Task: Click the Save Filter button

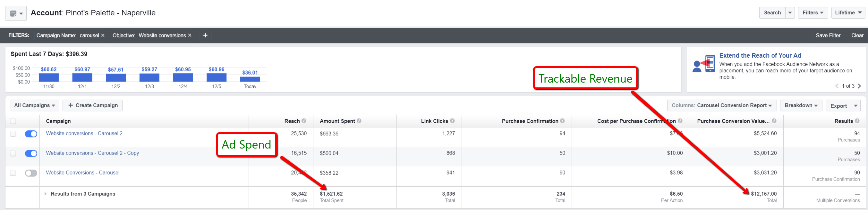Action: (828, 35)
